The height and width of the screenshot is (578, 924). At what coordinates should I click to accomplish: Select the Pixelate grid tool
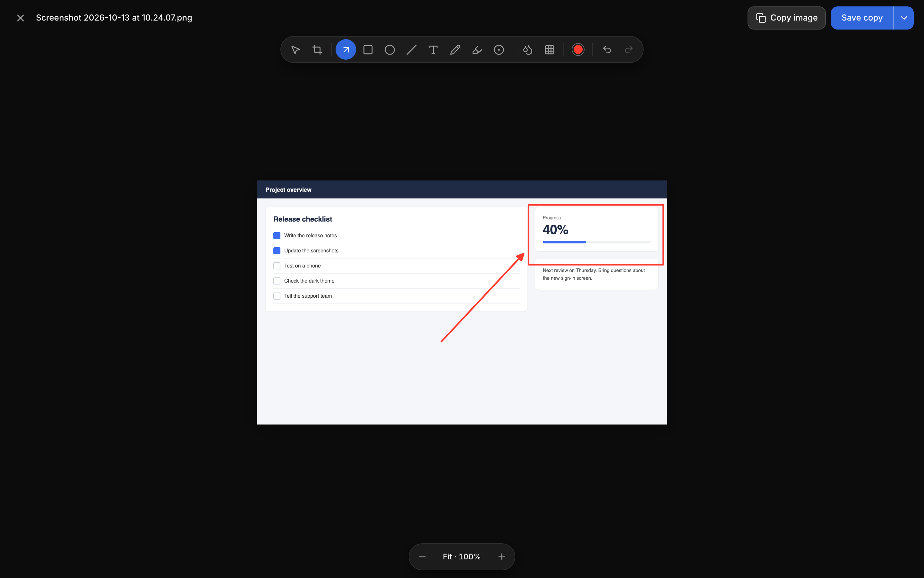550,50
